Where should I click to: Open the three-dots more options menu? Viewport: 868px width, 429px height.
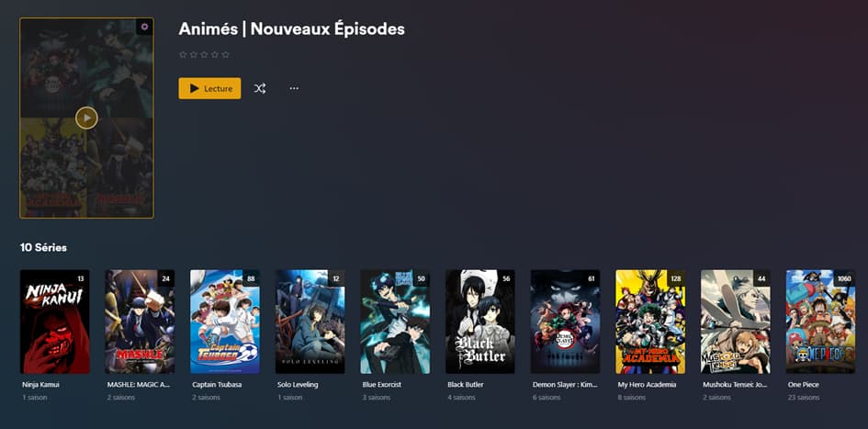coord(294,88)
